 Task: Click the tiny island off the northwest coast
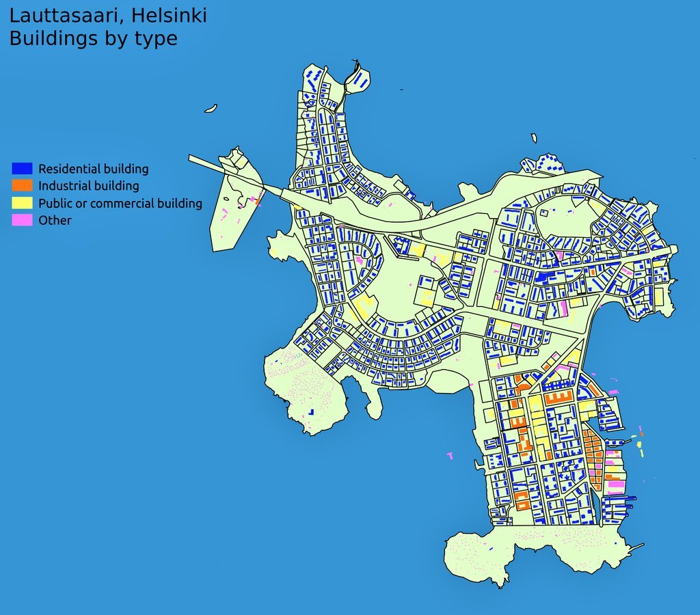(211, 108)
